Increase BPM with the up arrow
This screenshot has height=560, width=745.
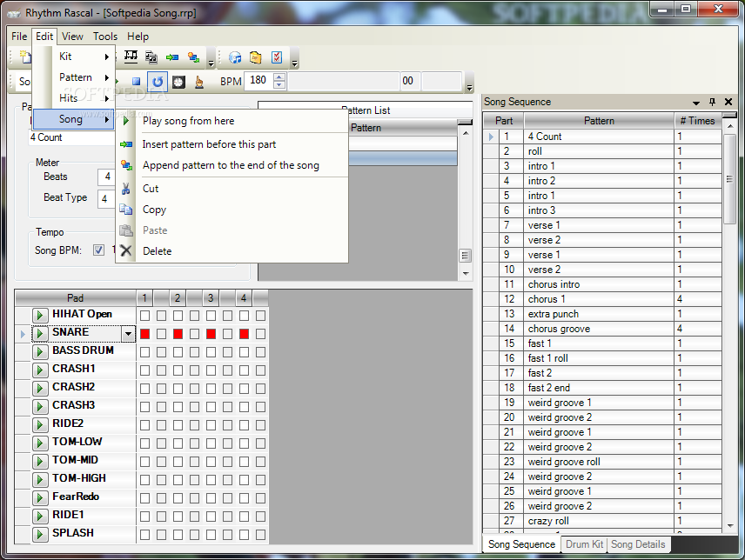[280, 77]
